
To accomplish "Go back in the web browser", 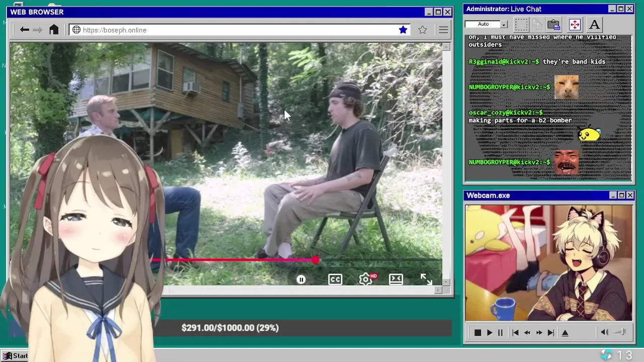I will coord(24,30).
